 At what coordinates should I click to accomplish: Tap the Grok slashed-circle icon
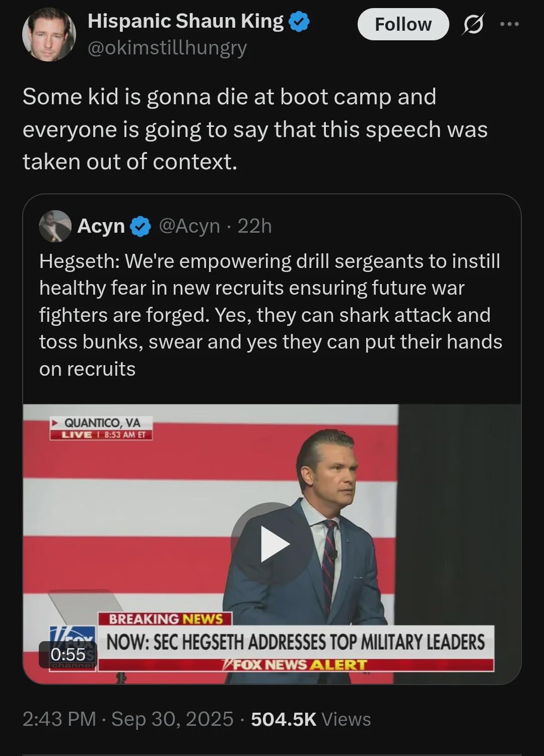click(x=473, y=24)
